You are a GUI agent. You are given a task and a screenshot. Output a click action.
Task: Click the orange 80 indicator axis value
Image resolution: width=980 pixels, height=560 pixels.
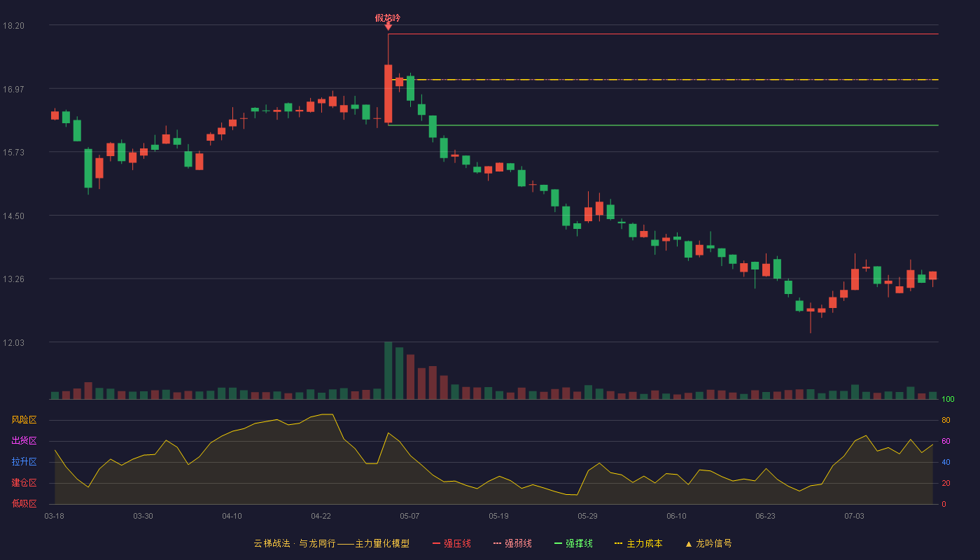point(946,420)
